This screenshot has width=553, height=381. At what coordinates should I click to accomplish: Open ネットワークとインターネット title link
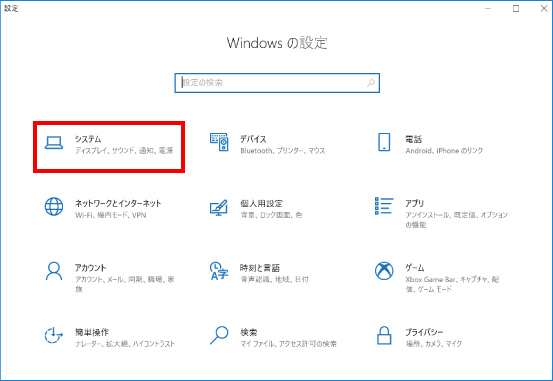pyautogui.click(x=118, y=203)
